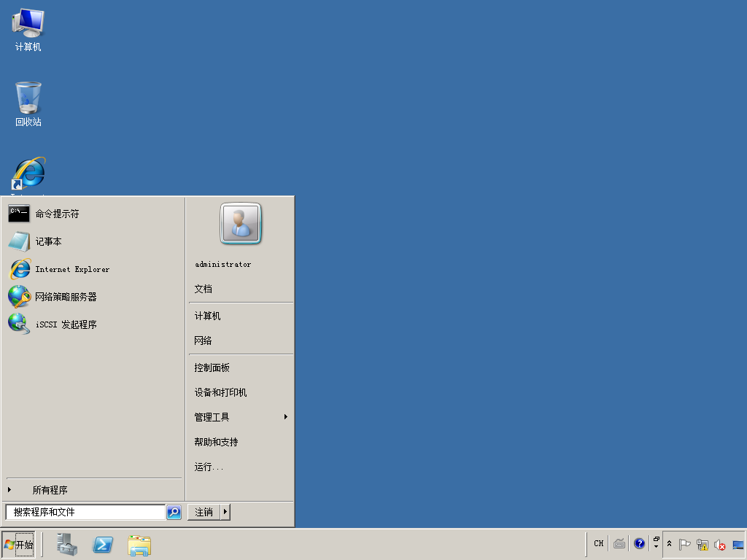Show hidden tray icons
The image size is (747, 560).
point(670,544)
